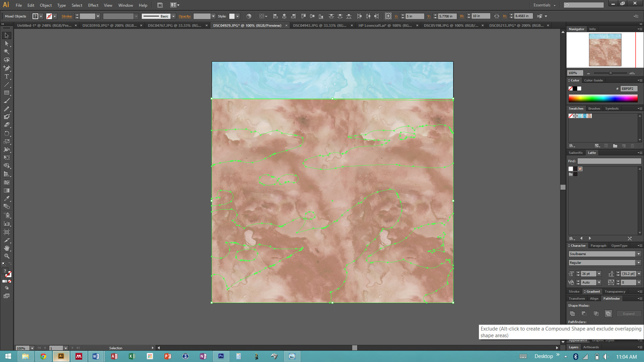Select the Pen tool

[x=6, y=68]
